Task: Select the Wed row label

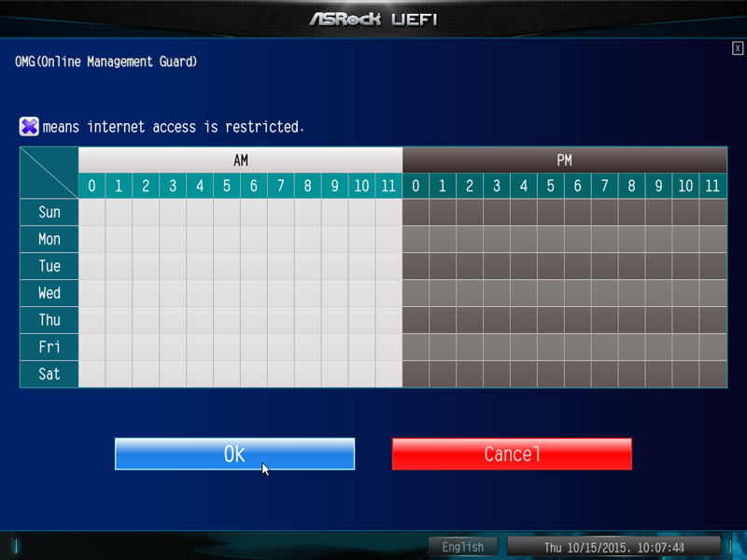Action: (49, 293)
